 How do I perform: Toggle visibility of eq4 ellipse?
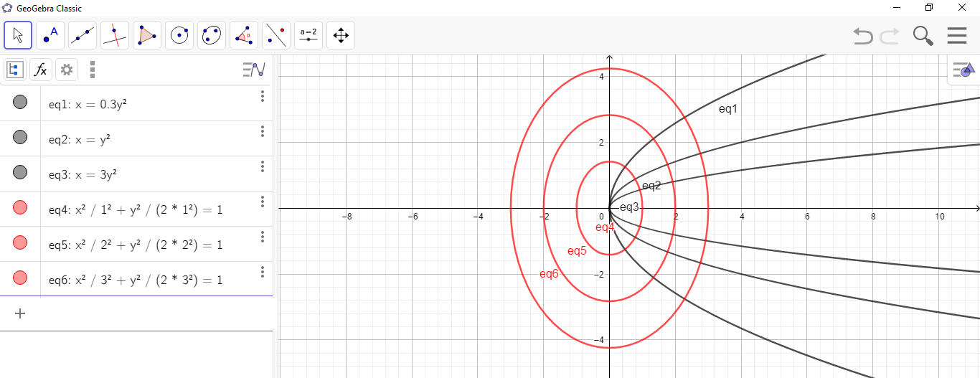pyautogui.click(x=20, y=208)
